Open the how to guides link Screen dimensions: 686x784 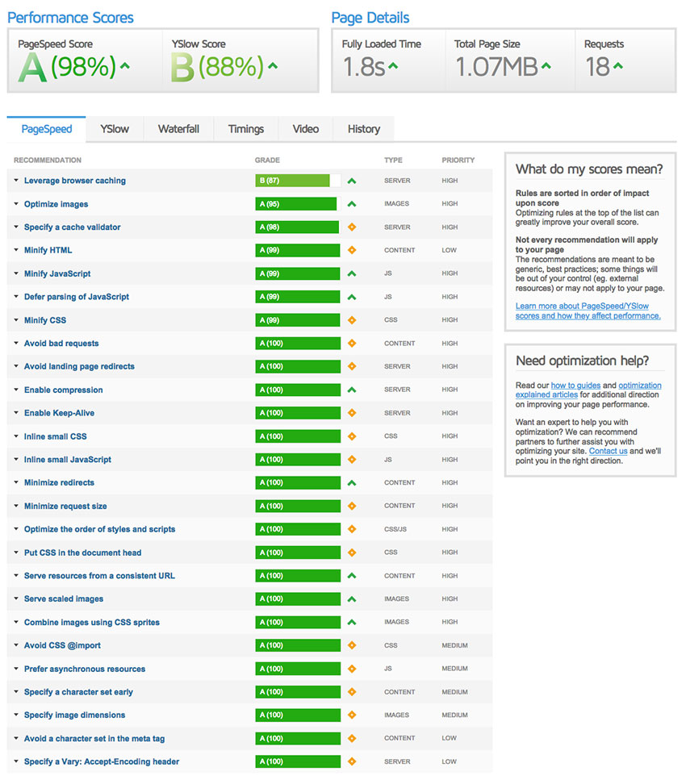click(575, 386)
